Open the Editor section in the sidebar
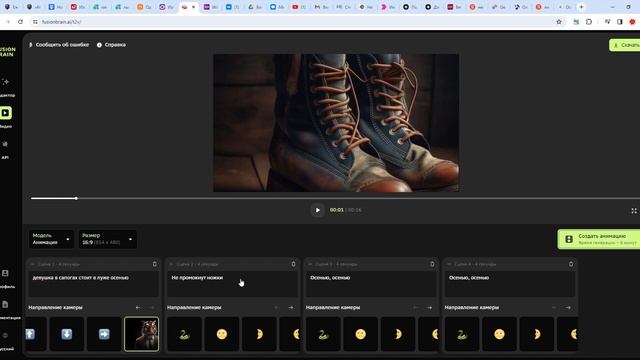 [6, 87]
